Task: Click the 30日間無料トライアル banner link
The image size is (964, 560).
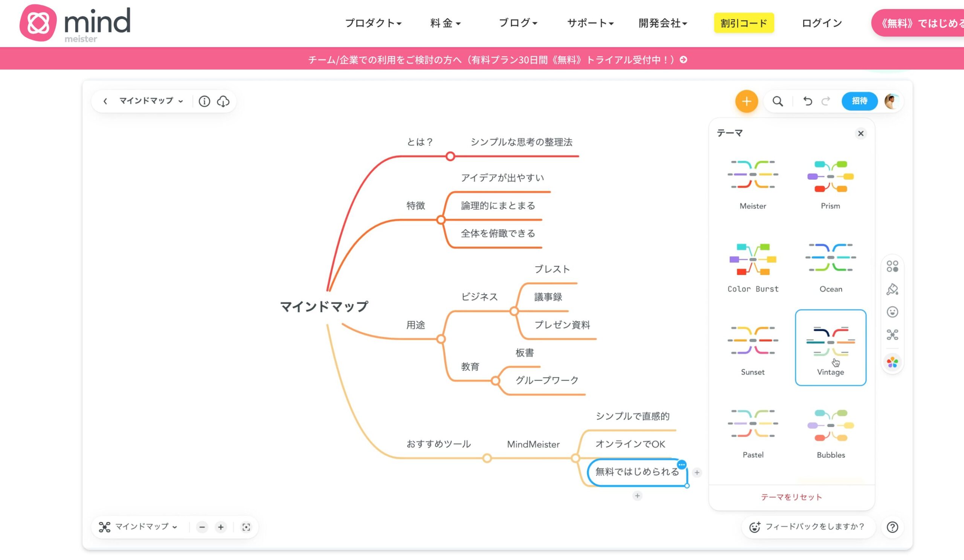Action: pyautogui.click(x=497, y=60)
